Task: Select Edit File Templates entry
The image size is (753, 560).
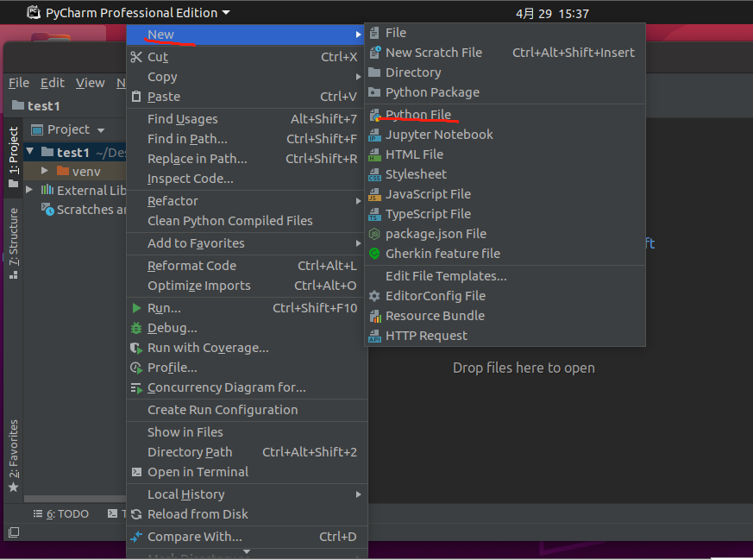Action: coord(505,276)
